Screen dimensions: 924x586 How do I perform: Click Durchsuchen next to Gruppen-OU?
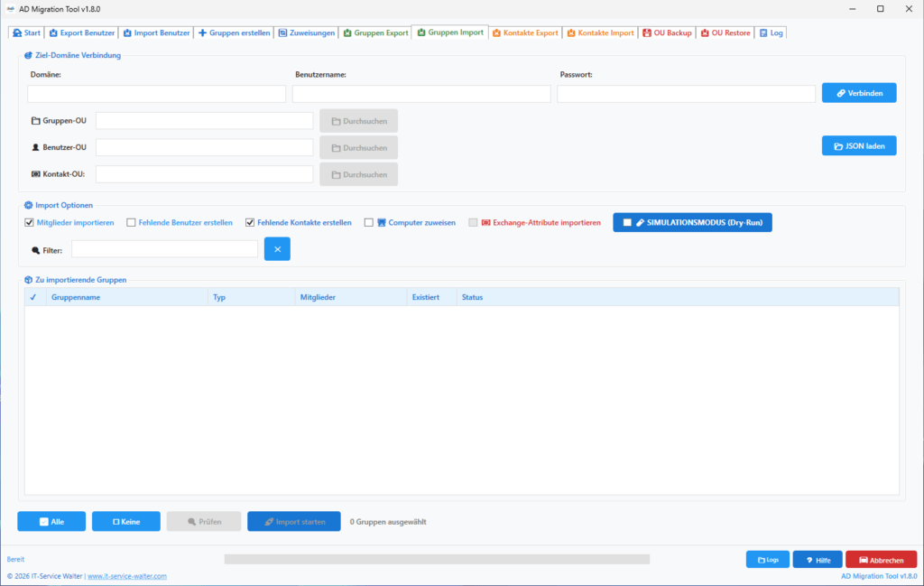point(359,121)
